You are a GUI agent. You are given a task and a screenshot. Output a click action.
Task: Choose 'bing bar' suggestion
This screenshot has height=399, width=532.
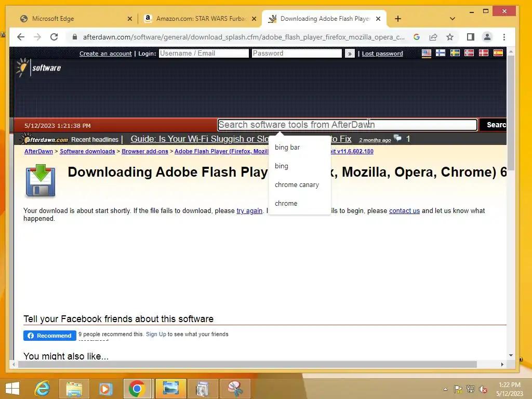[x=299, y=147]
